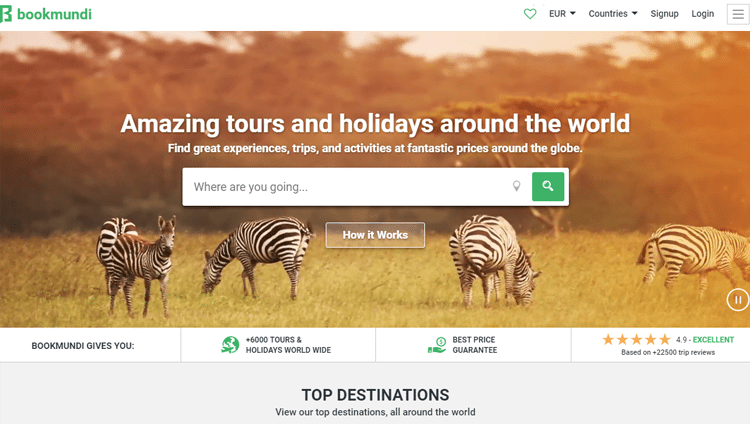The image size is (750, 424).
Task: Open the Login page
Action: [x=703, y=14]
